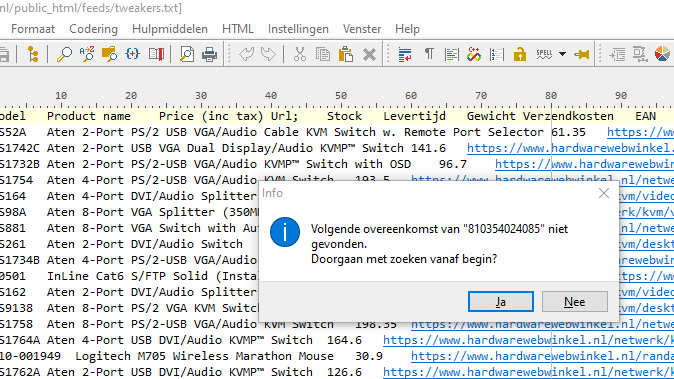Click the Paste clipboard icon
674x379 pixels.
point(346,55)
